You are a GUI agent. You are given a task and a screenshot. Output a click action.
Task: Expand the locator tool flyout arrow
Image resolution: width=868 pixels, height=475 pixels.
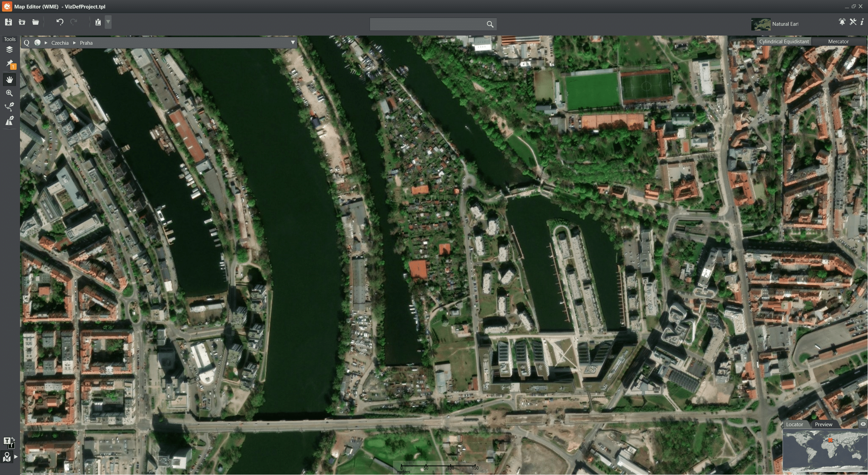point(15,456)
